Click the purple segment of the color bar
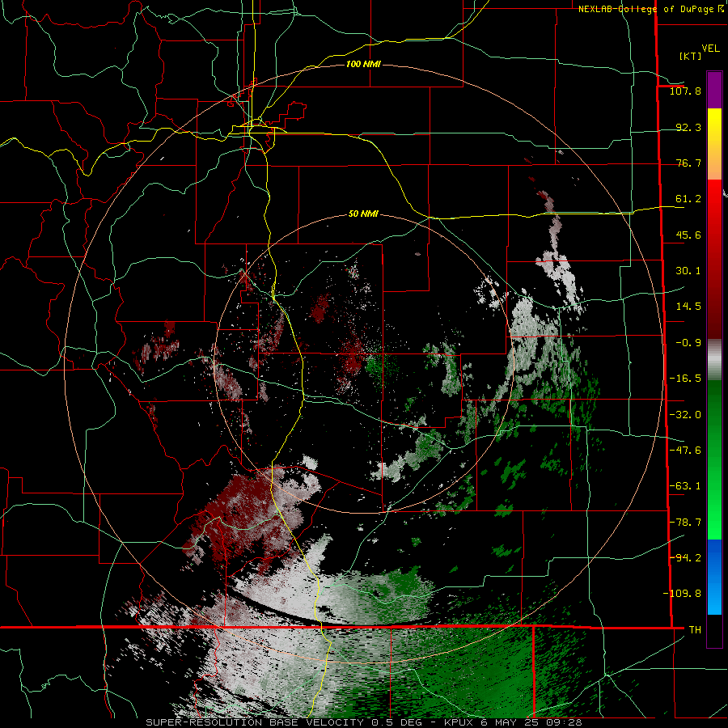Screen dimensions: 728x728 coord(714,91)
